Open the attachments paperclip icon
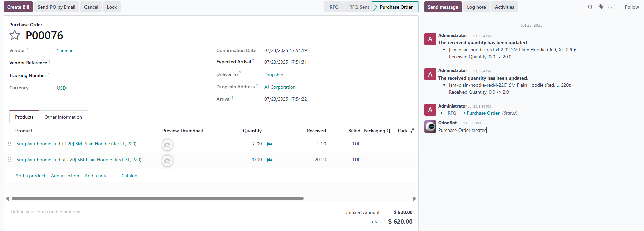The width and height of the screenshot is (644, 231). tap(601, 7)
